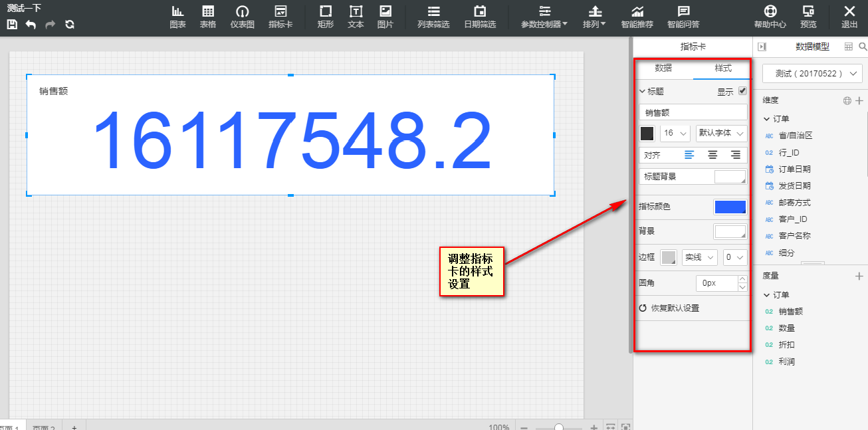
Task: Click the 销售额 title text field
Action: pyautogui.click(x=693, y=112)
